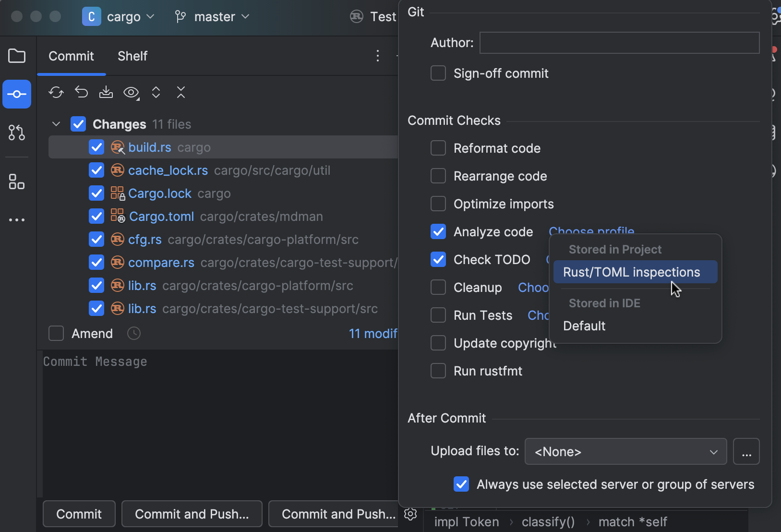Click the Refresh changes icon
Image resolution: width=781 pixels, height=532 pixels.
pyautogui.click(x=56, y=92)
